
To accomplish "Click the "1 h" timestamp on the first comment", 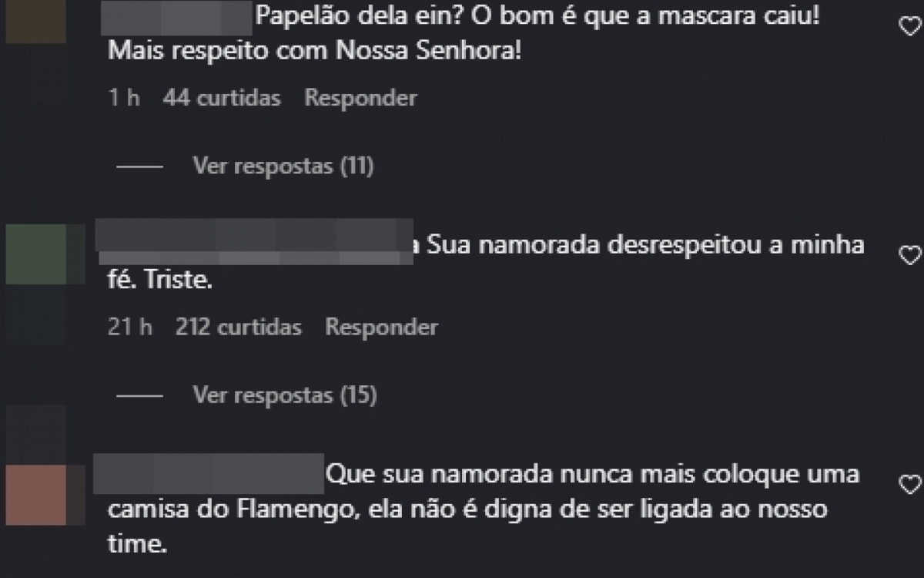I will [126, 97].
